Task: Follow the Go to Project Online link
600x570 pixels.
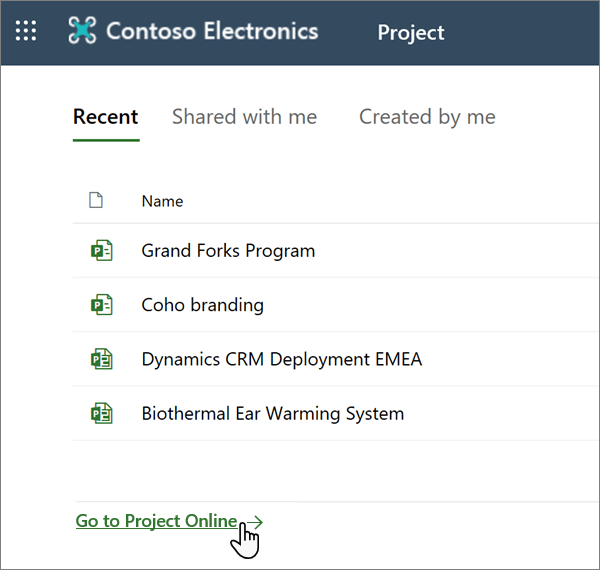Action: pos(157,521)
